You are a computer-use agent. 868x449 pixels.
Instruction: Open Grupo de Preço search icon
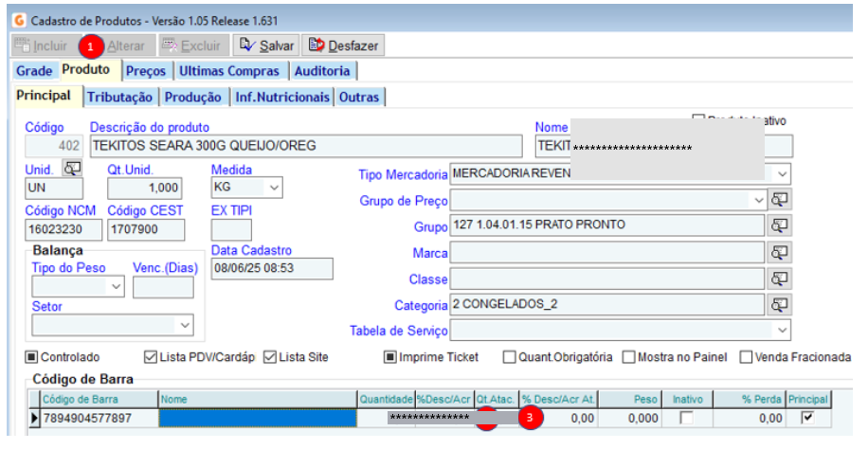coord(780,199)
